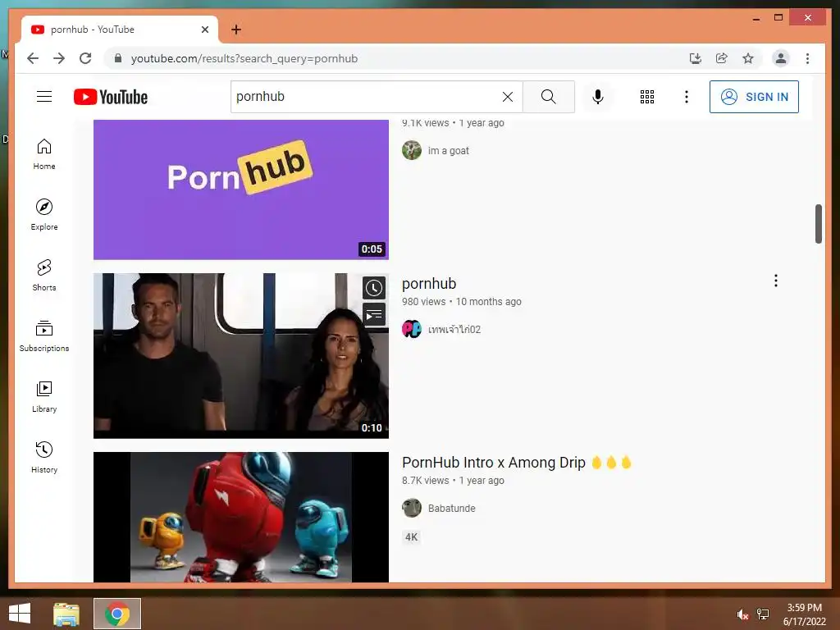The image size is (840, 630).
Task: Open the Among Drip video thumbnail
Action: pyautogui.click(x=241, y=517)
